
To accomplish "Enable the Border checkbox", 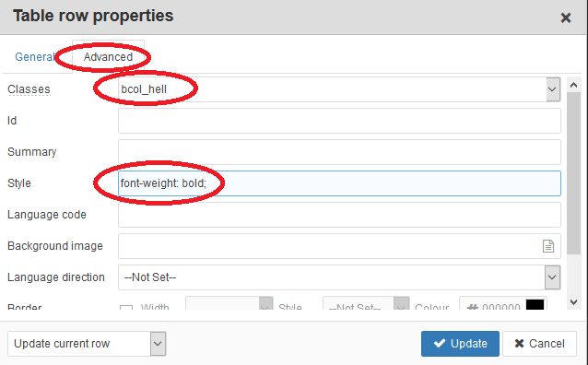I will (x=126, y=308).
